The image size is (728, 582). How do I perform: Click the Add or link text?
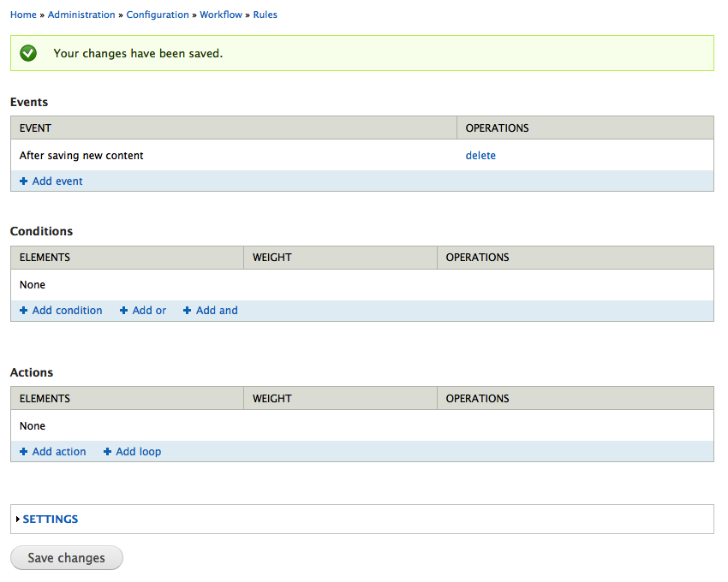[149, 311]
